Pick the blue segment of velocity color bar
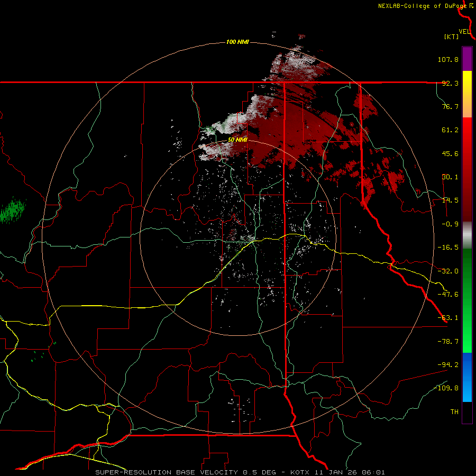Screen dimensions: 476x476 [467, 377]
